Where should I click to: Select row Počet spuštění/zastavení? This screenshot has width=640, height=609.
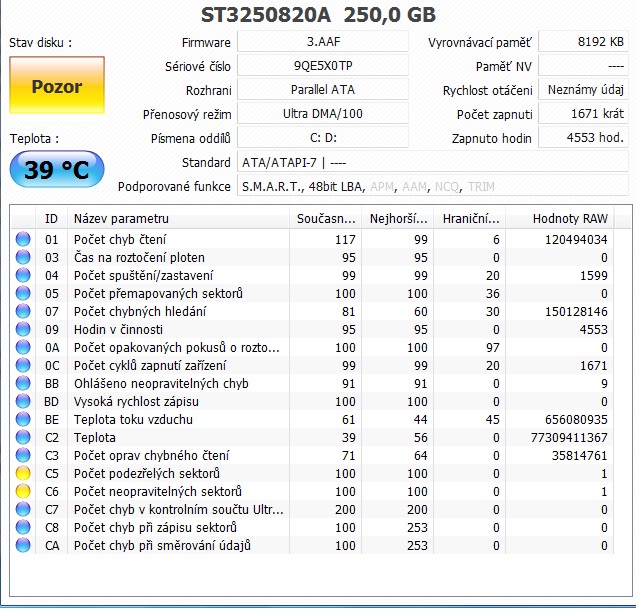[312, 275]
